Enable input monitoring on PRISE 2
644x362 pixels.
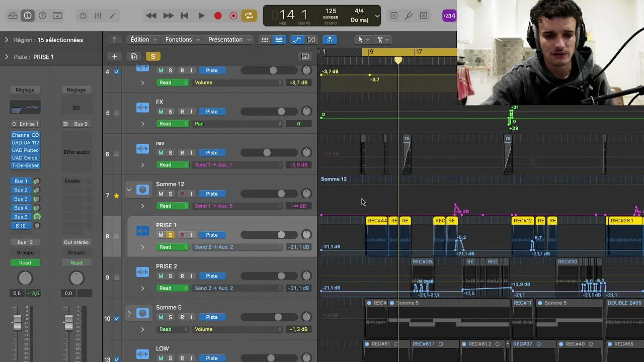tap(191, 276)
